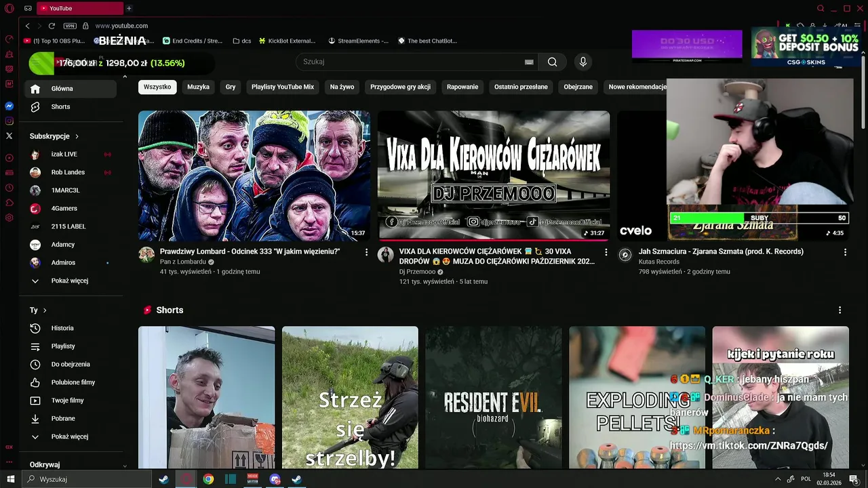
Task: Open Rob Landes subscription channel
Action: (x=72, y=172)
